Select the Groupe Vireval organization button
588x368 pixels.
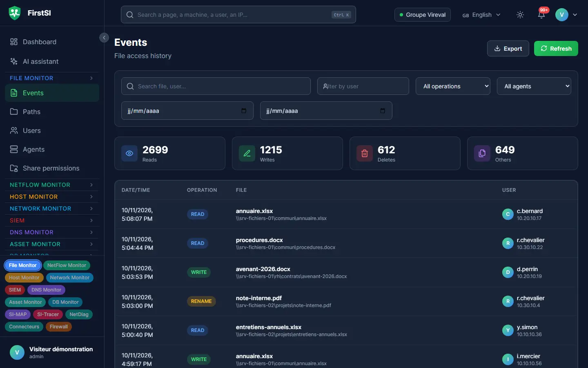pyautogui.click(x=423, y=15)
